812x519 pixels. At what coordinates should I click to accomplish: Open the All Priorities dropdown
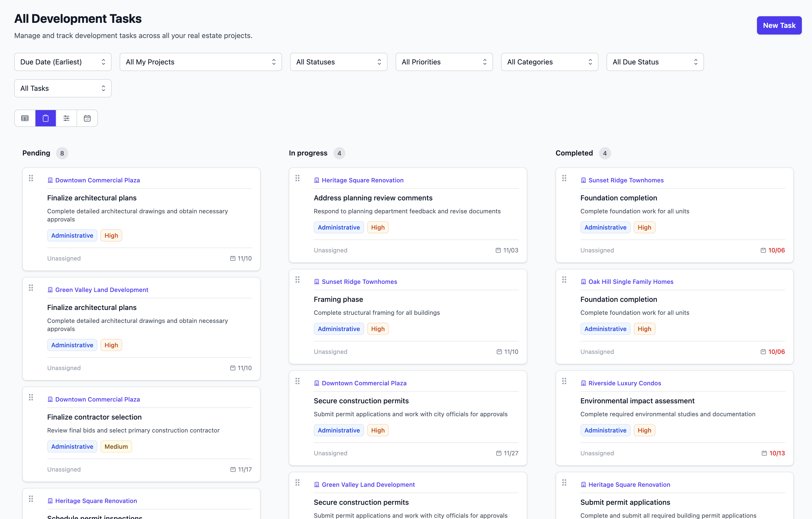[444, 62]
